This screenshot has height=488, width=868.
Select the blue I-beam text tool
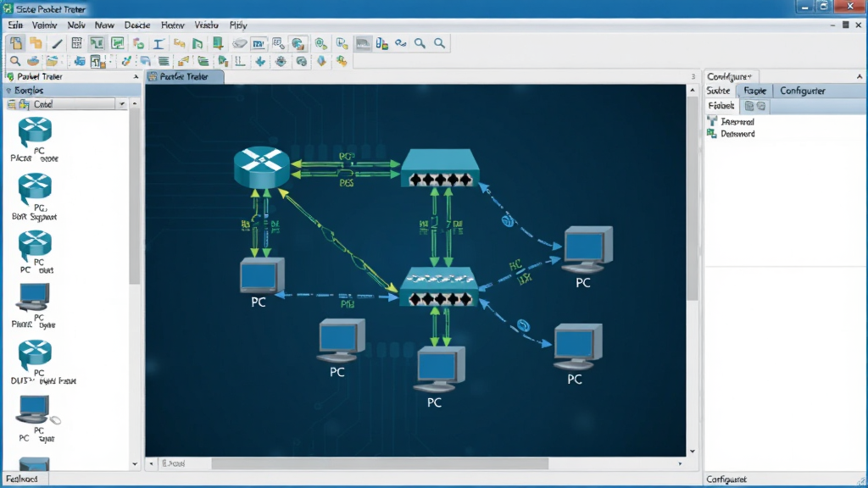tap(159, 43)
